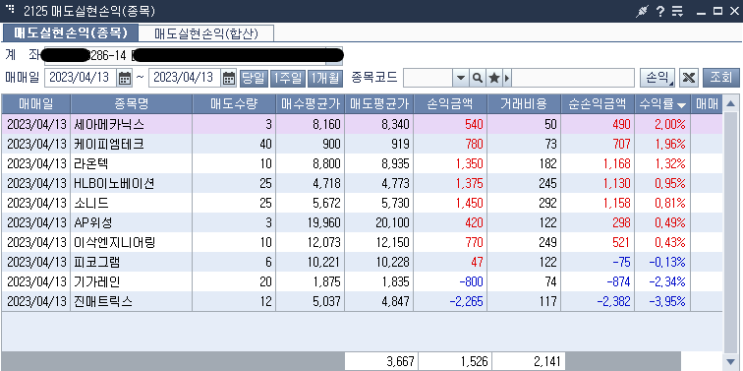Click the window grip icon in title bar
Viewport: 743px width, 371px height.
11,10
